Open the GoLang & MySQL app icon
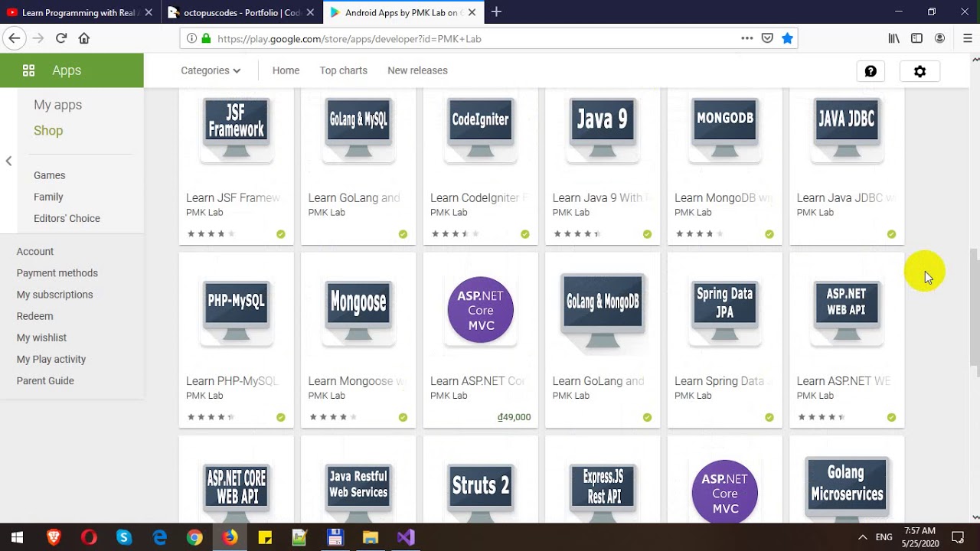 tap(358, 130)
